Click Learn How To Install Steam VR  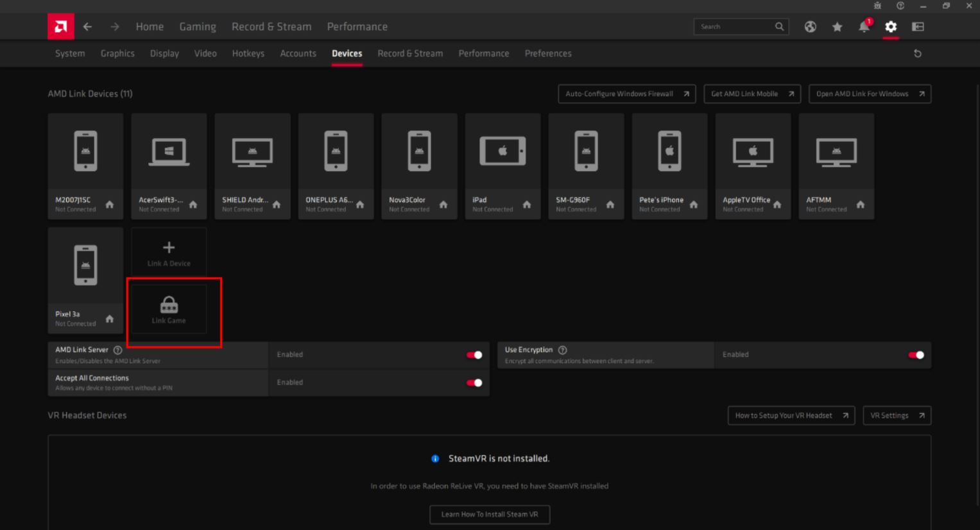(x=490, y=515)
